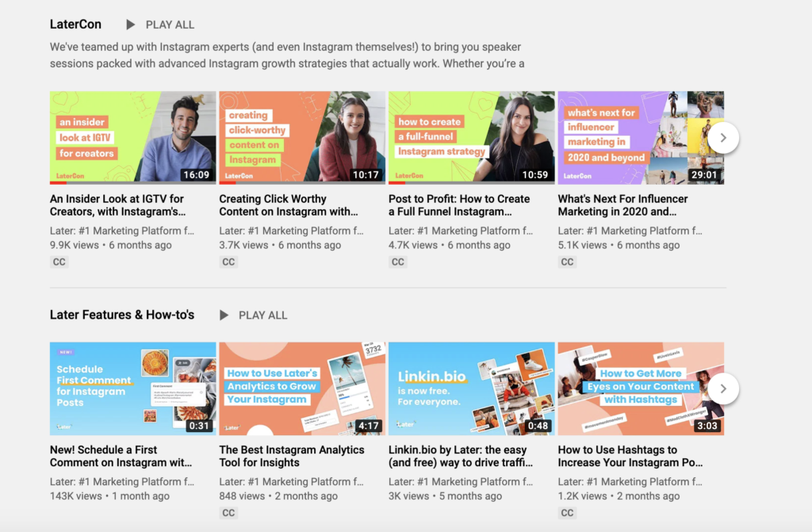The width and height of the screenshot is (812, 532).
Task: Click title 'Post to Profit: How to Create'
Action: coord(459,205)
